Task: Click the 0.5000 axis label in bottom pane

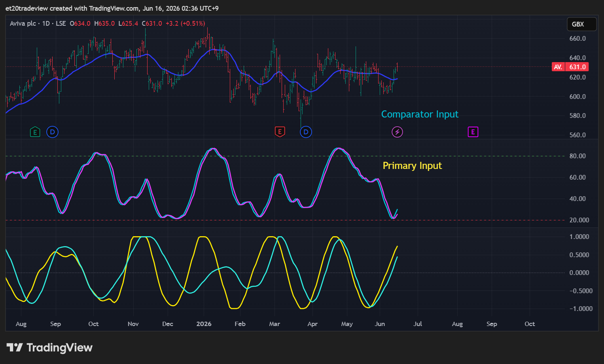Action: pyautogui.click(x=579, y=255)
